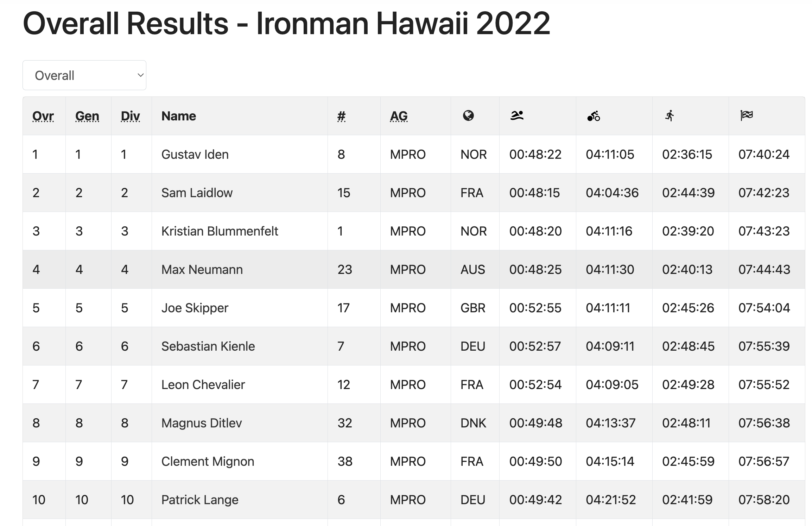This screenshot has height=526, width=812.
Task: Click the bike time column icon
Action: pyautogui.click(x=594, y=116)
